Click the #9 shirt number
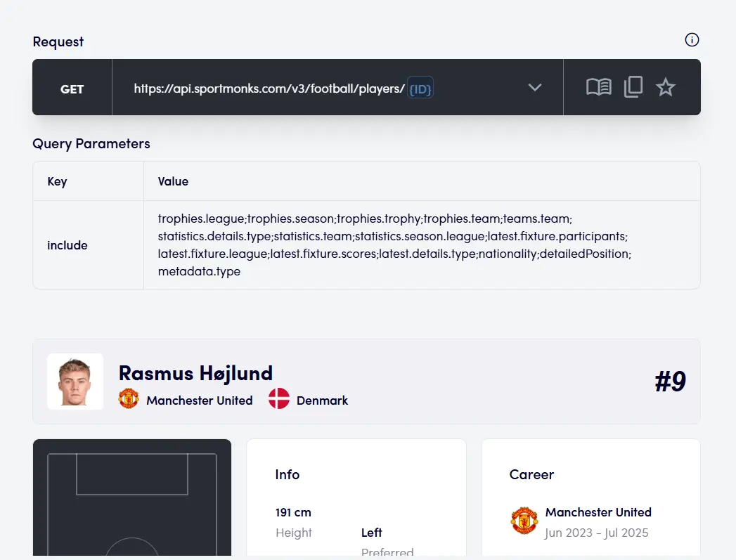736x560 pixels. (671, 382)
